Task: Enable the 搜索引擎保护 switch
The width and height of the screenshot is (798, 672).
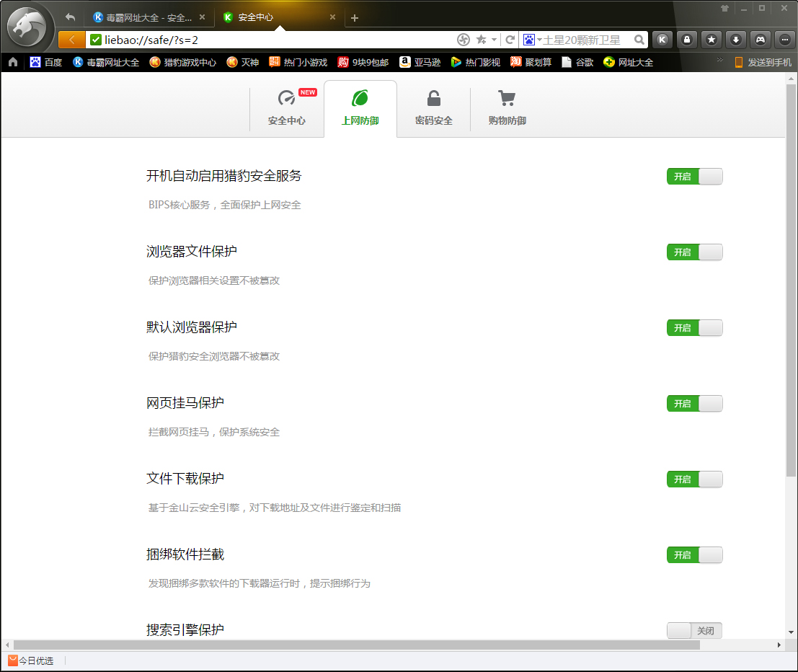Action: click(694, 630)
